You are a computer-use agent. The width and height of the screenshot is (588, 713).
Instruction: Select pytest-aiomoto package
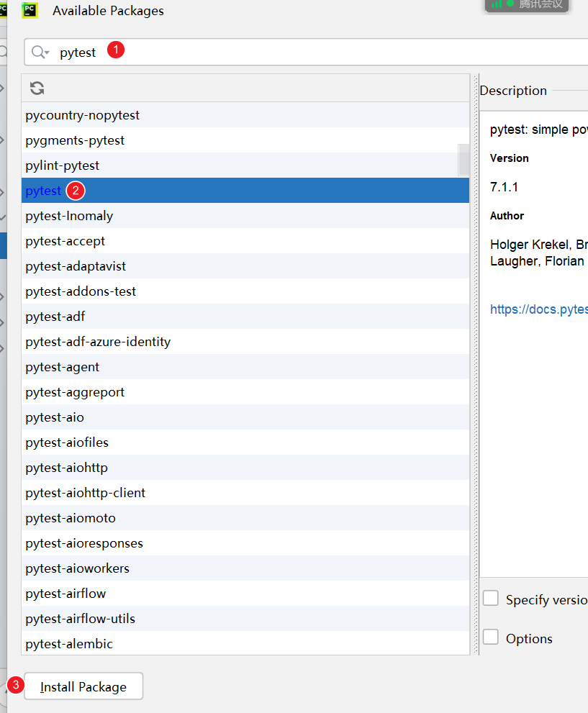pos(245,517)
